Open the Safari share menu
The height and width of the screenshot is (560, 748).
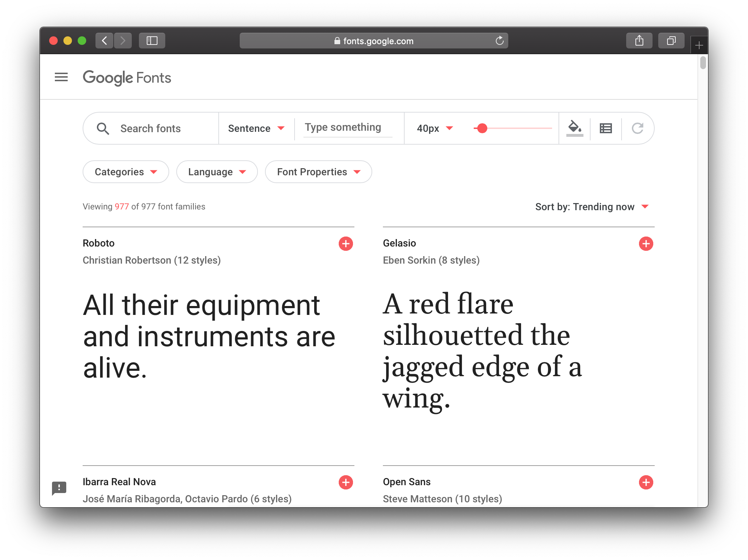pyautogui.click(x=639, y=41)
